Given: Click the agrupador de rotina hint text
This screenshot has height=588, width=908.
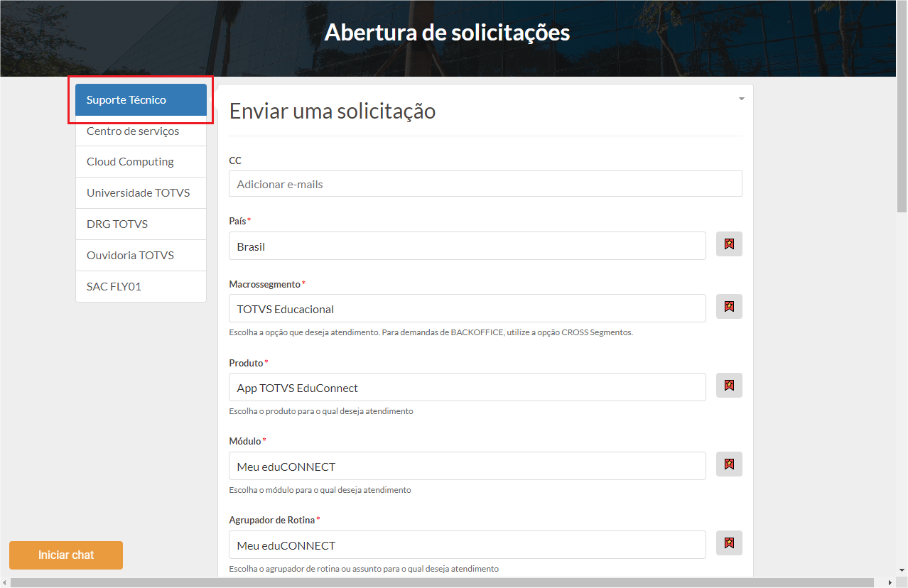Looking at the screenshot, I should coord(364,569).
